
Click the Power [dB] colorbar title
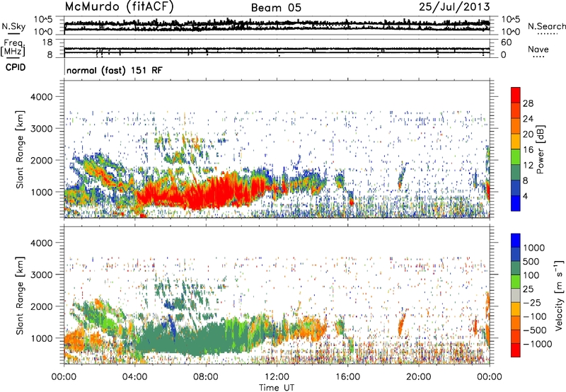tap(541, 149)
